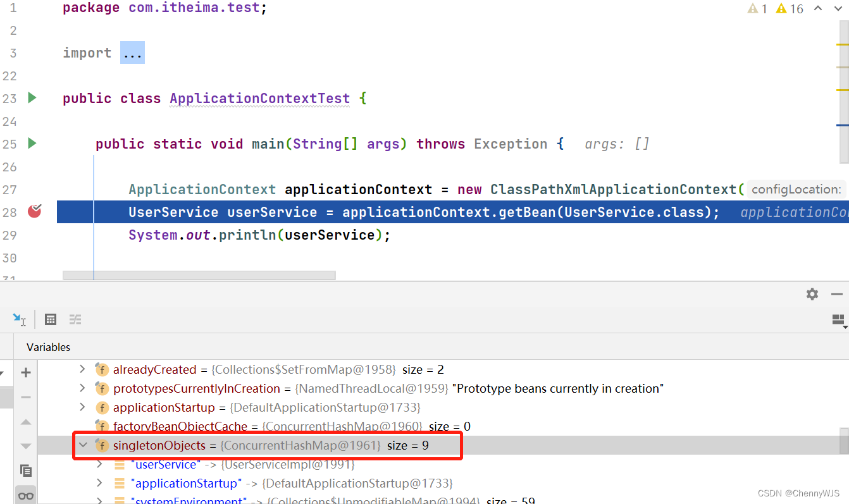
Task: Expand the folded import statements
Action: click(132, 52)
